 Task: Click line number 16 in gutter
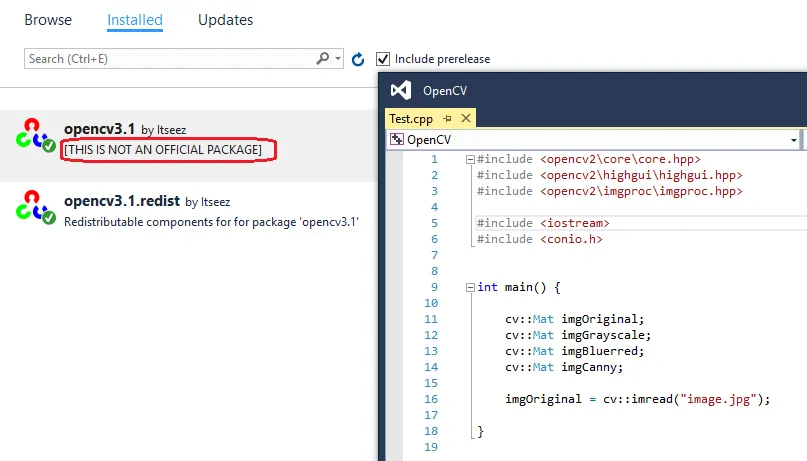pos(431,399)
